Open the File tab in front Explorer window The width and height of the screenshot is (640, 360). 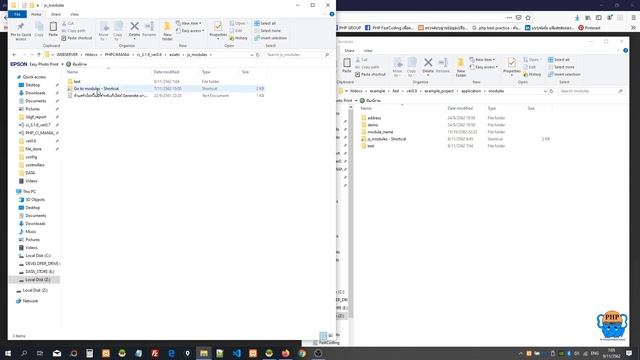17,14
